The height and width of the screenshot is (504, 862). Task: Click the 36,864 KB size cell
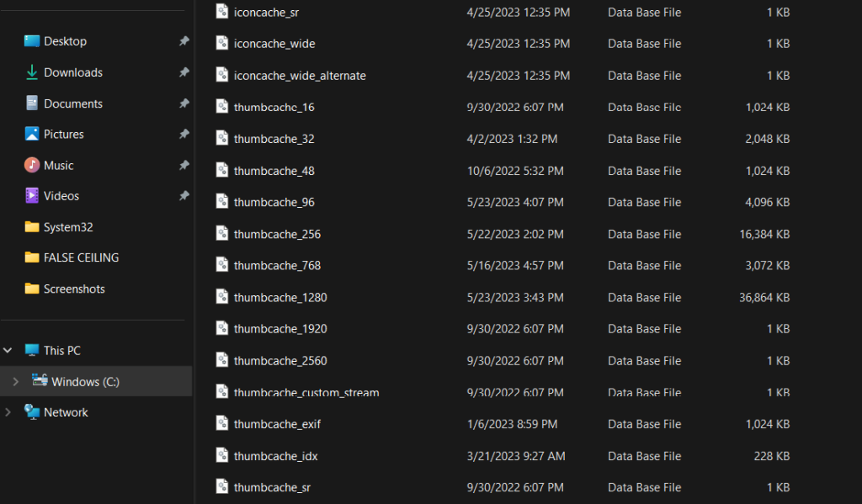[x=764, y=297]
